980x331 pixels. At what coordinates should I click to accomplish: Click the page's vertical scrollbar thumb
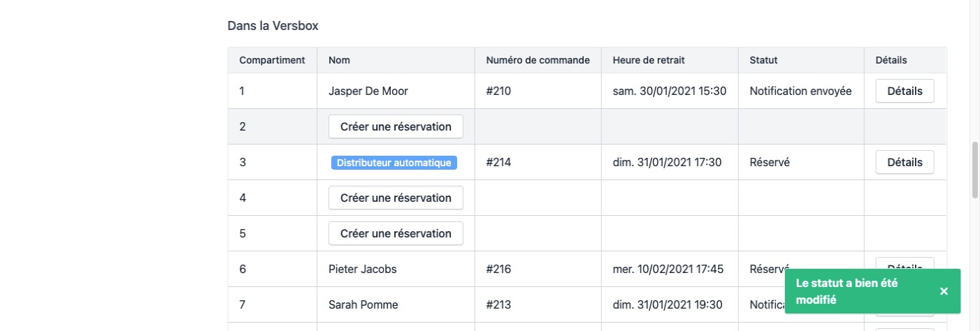pos(974,170)
